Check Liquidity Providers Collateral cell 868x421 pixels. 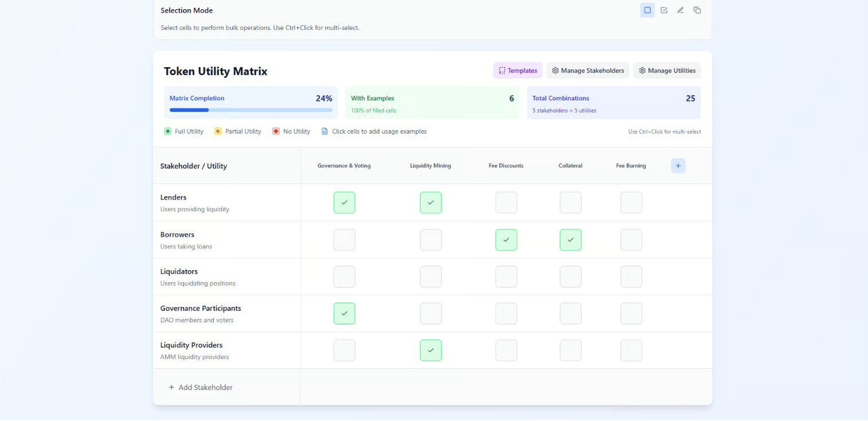point(570,350)
